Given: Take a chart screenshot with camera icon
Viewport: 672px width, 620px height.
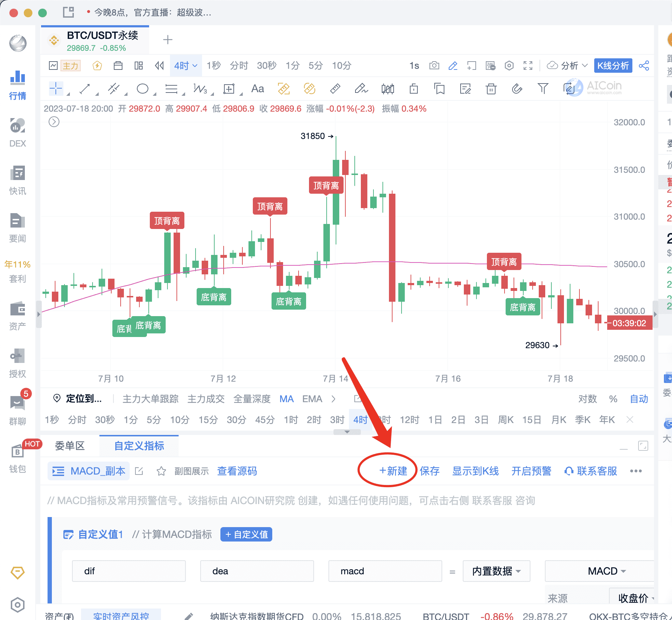Looking at the screenshot, I should pos(434,66).
